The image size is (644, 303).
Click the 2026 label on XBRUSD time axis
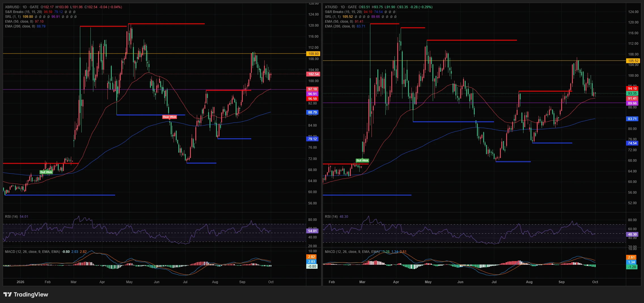pos(20,282)
